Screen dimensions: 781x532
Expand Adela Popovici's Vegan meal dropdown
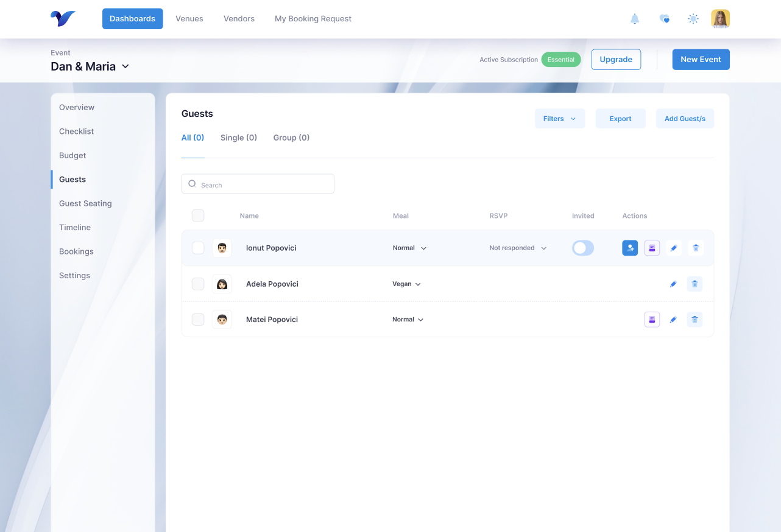[x=406, y=284]
